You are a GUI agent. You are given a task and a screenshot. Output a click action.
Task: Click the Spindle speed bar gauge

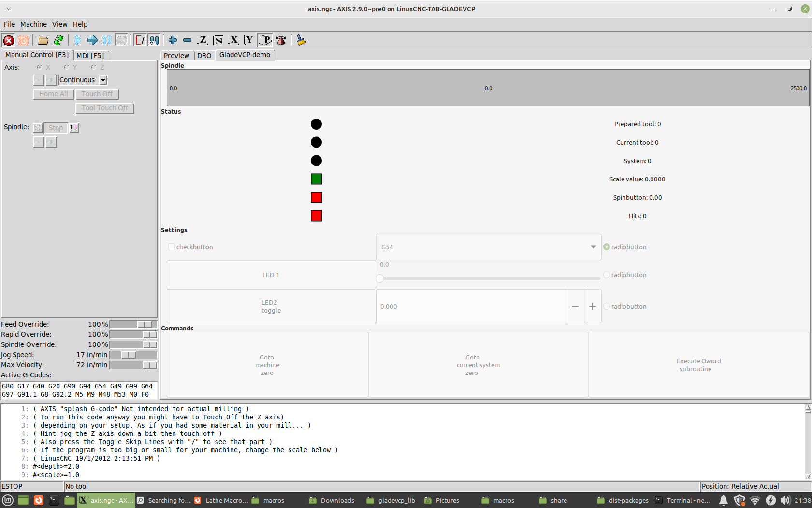(488, 88)
